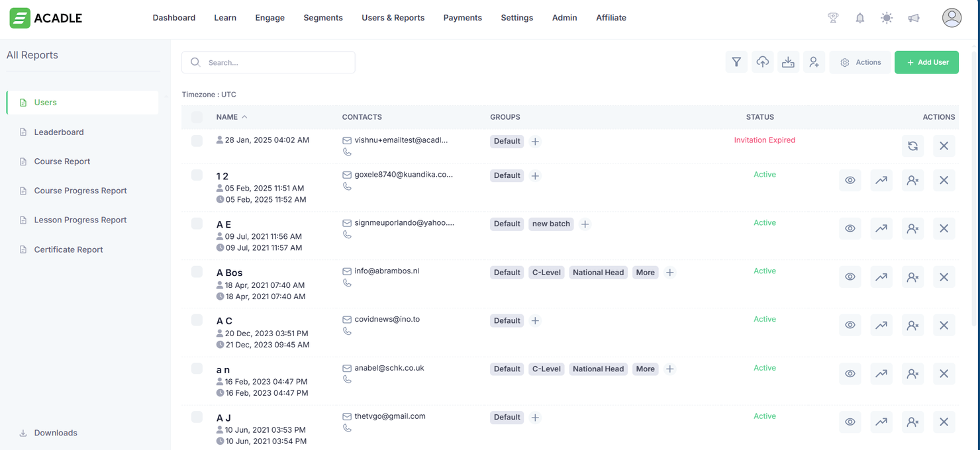The image size is (980, 450).
Task: Toggle the sun light-mode icon
Action: click(x=887, y=18)
